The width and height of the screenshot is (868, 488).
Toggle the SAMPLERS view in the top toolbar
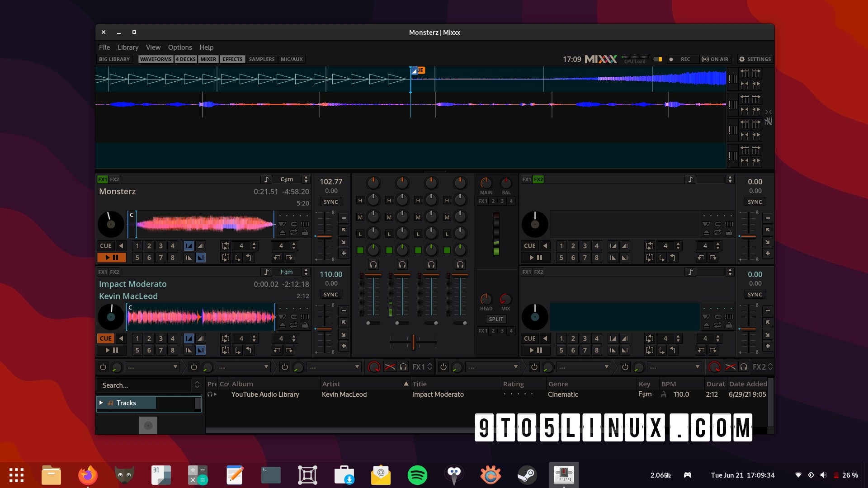pyautogui.click(x=261, y=59)
